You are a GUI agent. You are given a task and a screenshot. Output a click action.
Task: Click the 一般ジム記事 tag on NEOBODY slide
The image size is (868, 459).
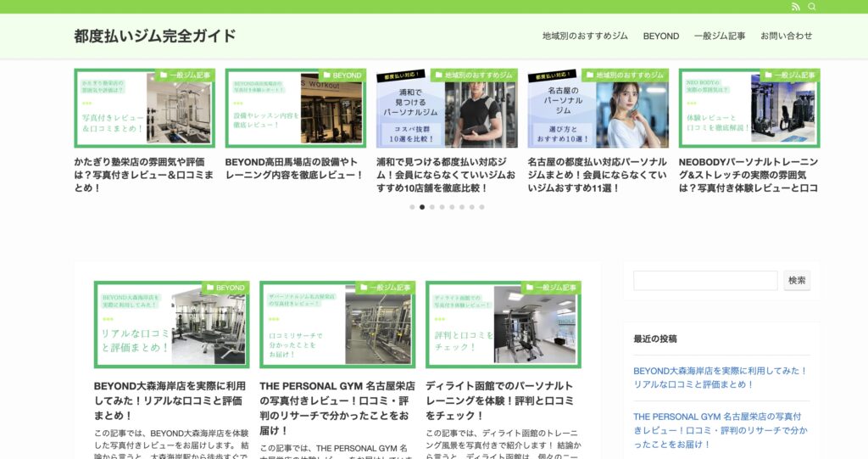(790, 76)
